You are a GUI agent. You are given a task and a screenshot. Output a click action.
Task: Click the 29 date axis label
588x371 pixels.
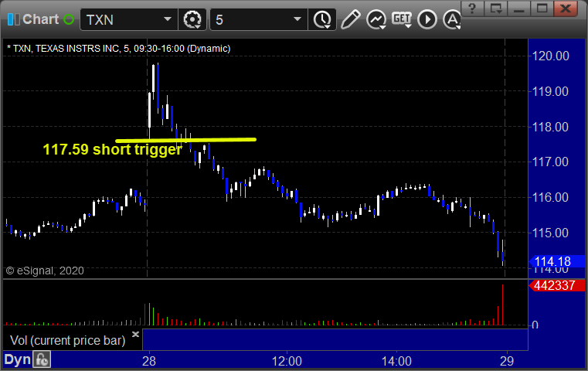[x=507, y=361]
